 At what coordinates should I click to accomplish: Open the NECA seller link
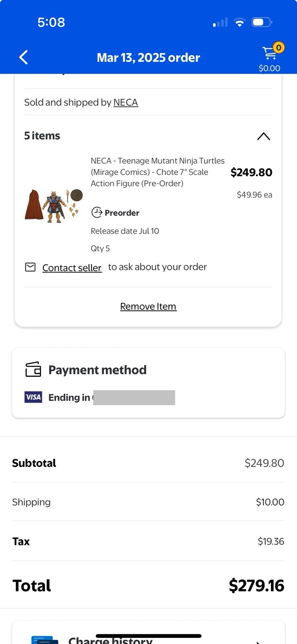pos(126,103)
